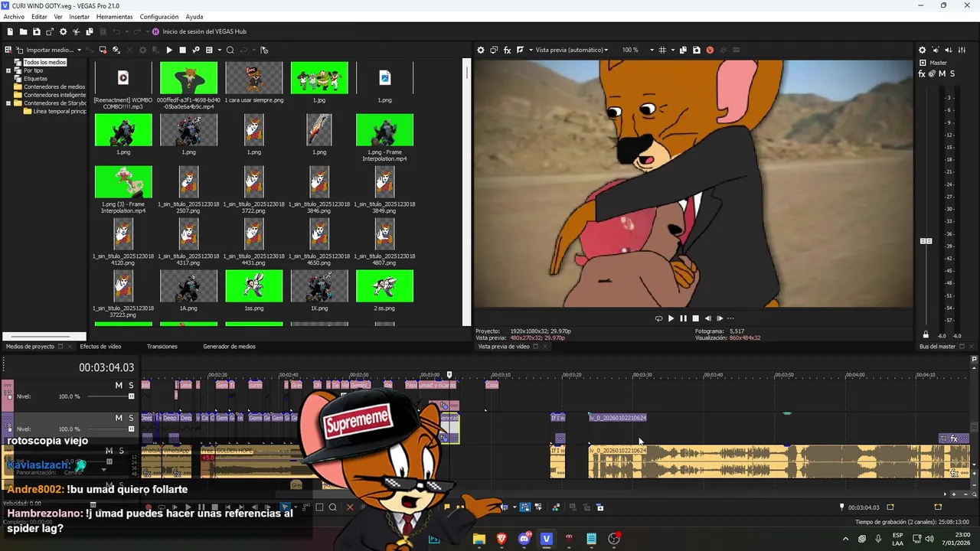Open the Insertar menu
Screen dimensions: 980x551
(x=79, y=17)
